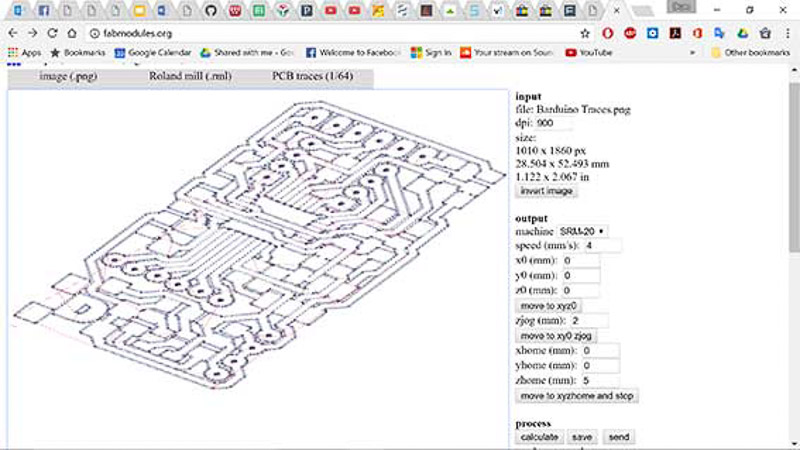Click "28.504 x 52.493 mm" text
The width and height of the screenshot is (800, 450).
(562, 164)
